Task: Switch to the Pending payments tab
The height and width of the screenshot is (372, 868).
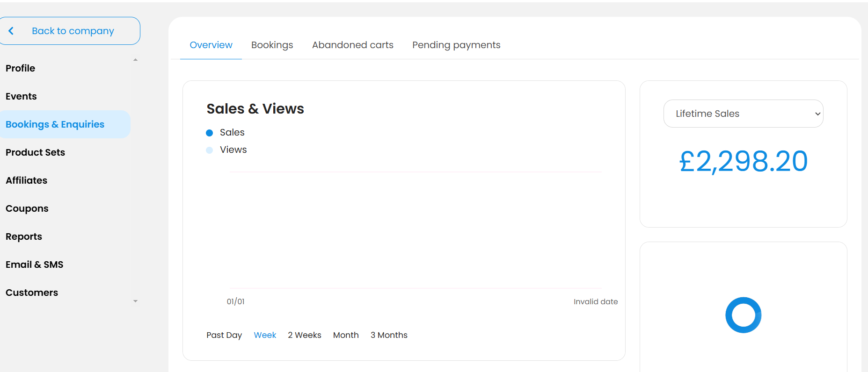Action: (x=456, y=45)
